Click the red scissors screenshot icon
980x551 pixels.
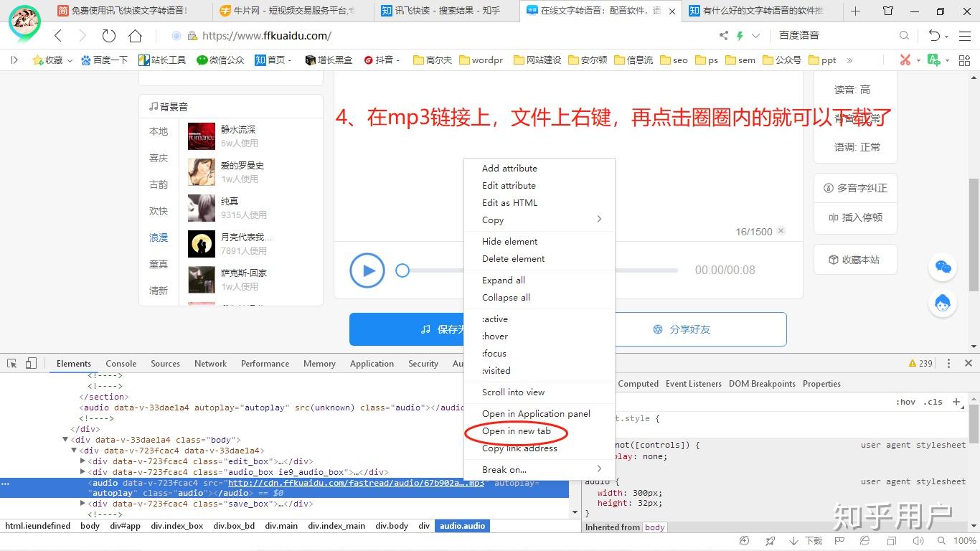(x=905, y=60)
